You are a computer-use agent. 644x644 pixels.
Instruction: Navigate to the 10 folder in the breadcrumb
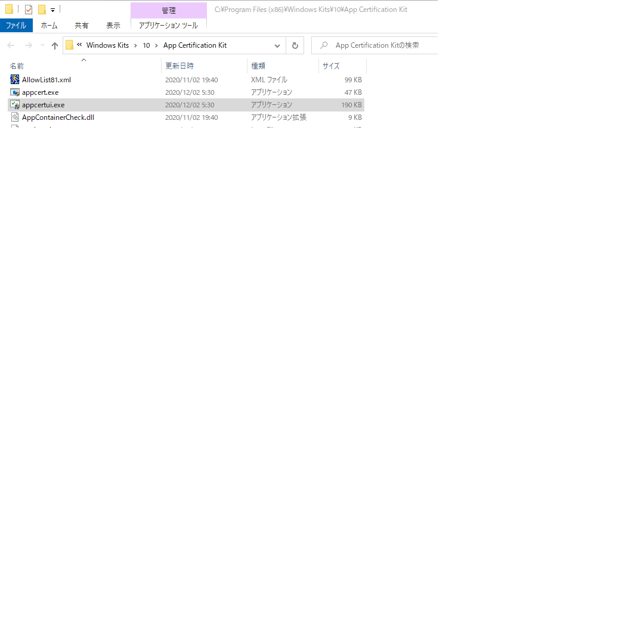coord(146,45)
